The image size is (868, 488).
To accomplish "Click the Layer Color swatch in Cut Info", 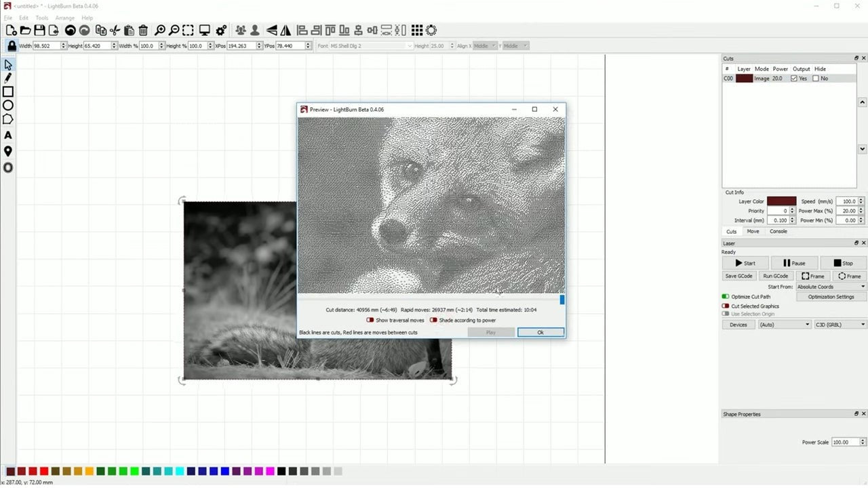I will [x=781, y=201].
